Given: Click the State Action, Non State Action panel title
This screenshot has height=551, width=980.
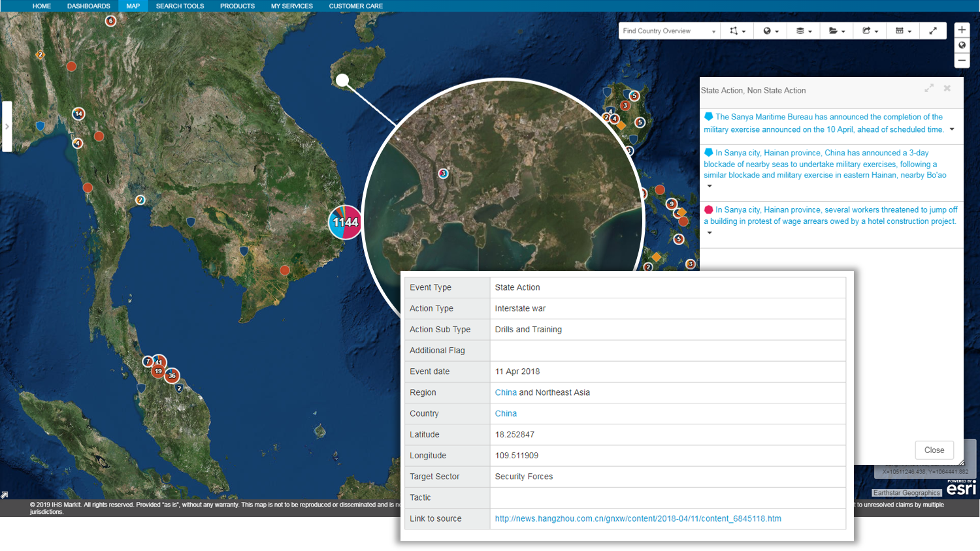Looking at the screenshot, I should 753,91.
